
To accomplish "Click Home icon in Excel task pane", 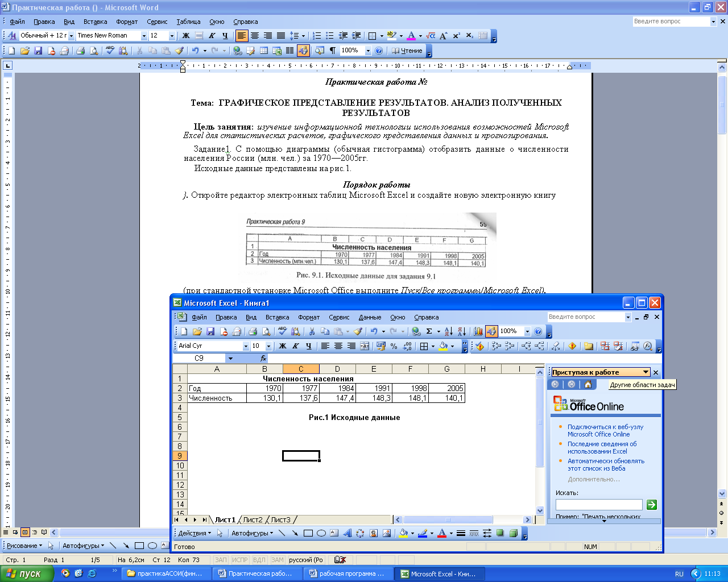I will (588, 384).
